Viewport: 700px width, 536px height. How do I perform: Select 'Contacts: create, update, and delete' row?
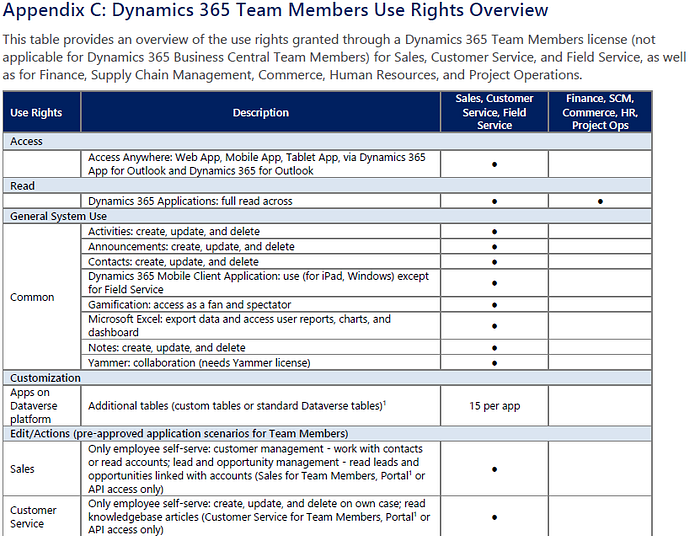tap(261, 262)
